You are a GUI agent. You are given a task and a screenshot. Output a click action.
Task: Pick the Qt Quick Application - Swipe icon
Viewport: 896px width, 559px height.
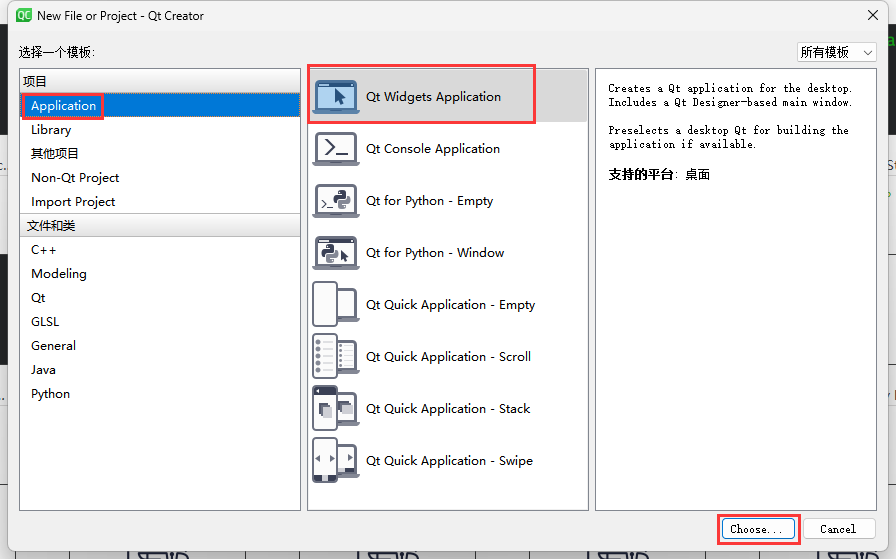tap(335, 460)
